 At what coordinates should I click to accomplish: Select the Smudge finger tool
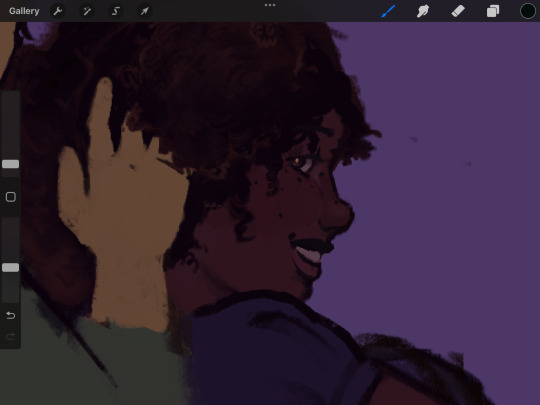click(423, 11)
